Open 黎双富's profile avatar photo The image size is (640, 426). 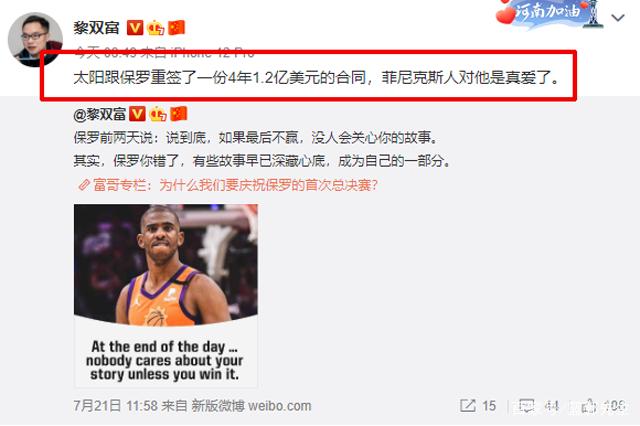(36, 39)
